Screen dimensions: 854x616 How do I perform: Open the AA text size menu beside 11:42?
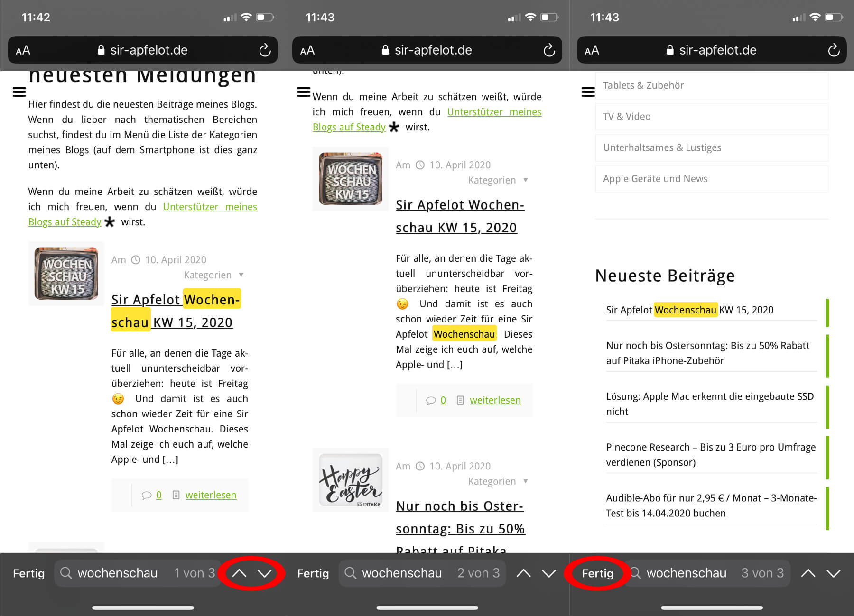click(23, 50)
